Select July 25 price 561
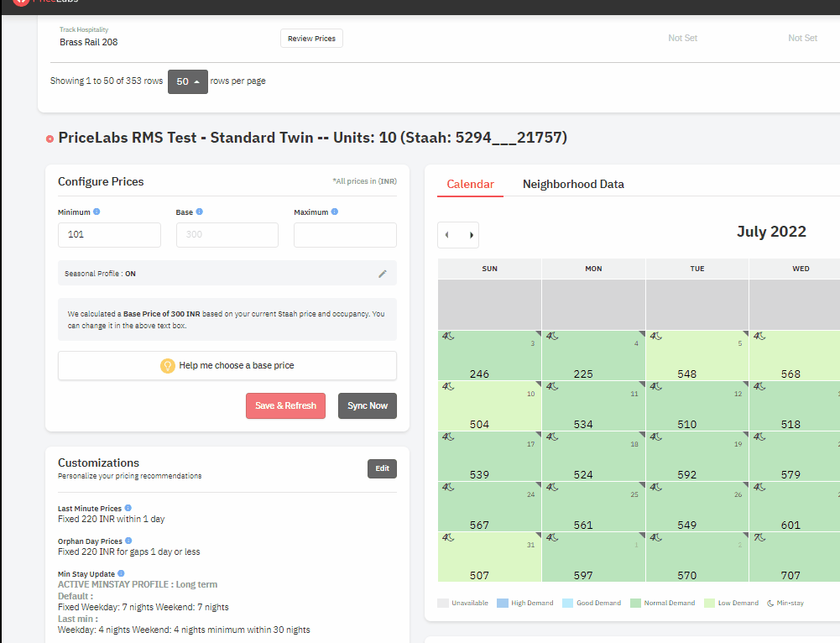This screenshot has width=840, height=643. (583, 525)
